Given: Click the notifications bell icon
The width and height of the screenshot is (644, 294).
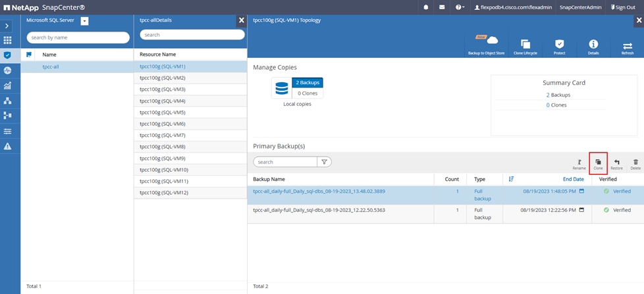Looking at the screenshot, I should [x=426, y=7].
